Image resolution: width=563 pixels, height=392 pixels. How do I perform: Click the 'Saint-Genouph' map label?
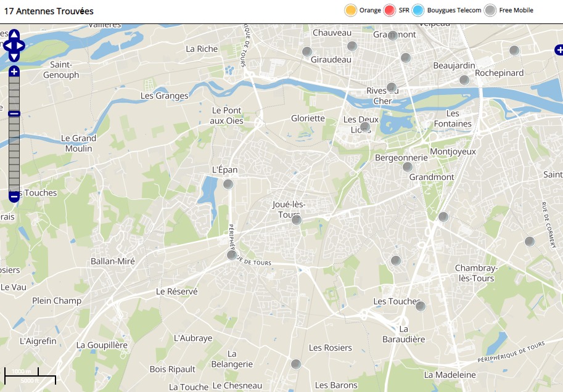61,70
